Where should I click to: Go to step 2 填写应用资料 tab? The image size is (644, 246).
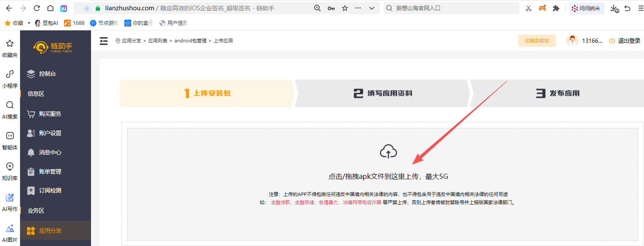383,93
